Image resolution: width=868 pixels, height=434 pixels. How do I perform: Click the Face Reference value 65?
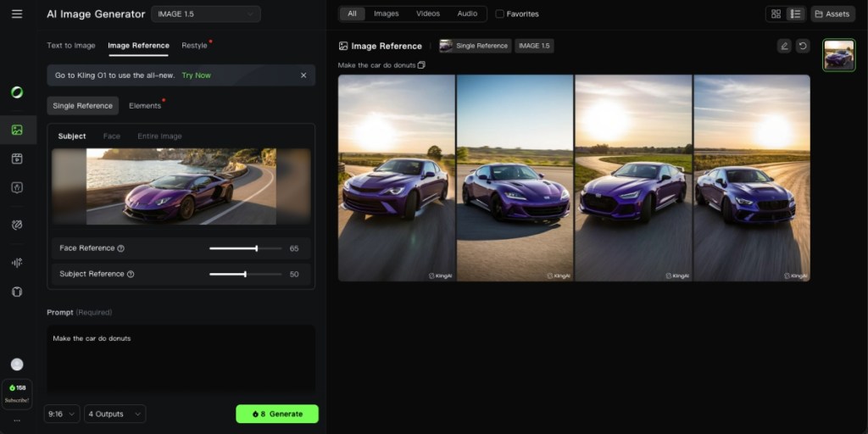pyautogui.click(x=294, y=248)
